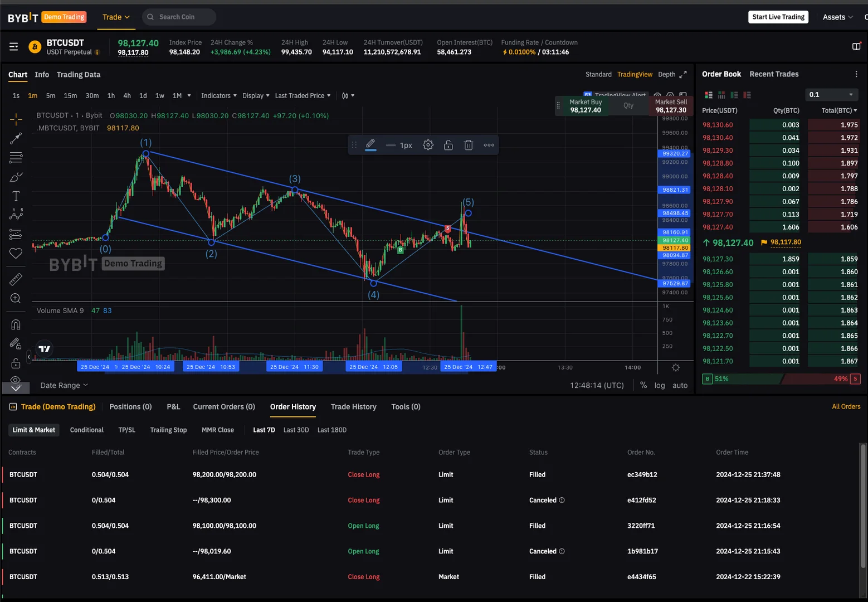
Task: Filter order history to Last 30D
Action: pos(296,430)
